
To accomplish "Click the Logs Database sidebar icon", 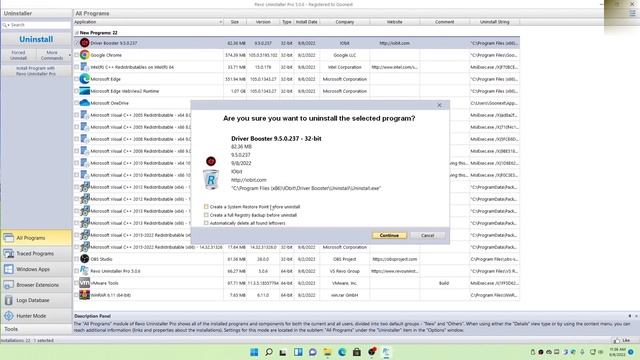I will 9,300.
